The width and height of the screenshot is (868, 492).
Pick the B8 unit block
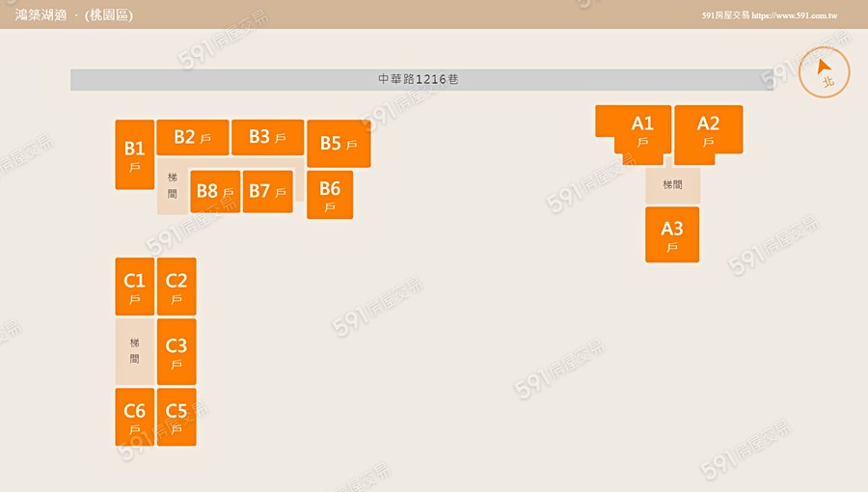coord(214,191)
